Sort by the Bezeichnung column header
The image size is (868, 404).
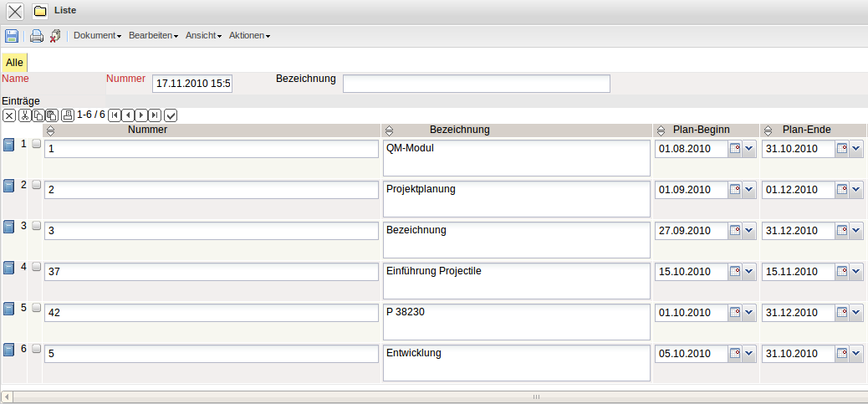pyautogui.click(x=459, y=130)
